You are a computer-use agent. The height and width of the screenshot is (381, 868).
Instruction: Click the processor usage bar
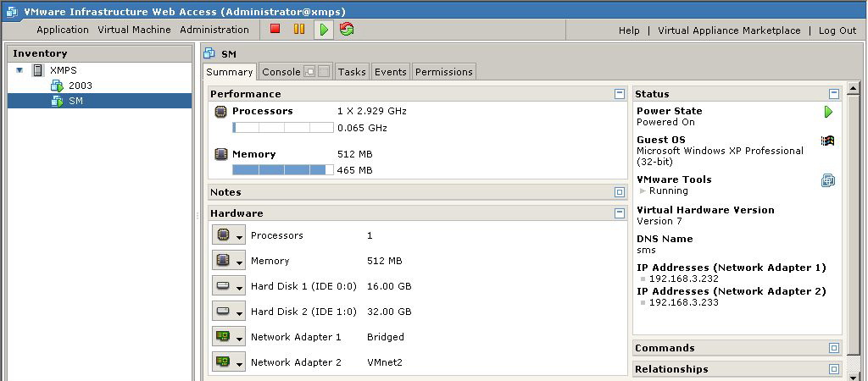[283, 128]
